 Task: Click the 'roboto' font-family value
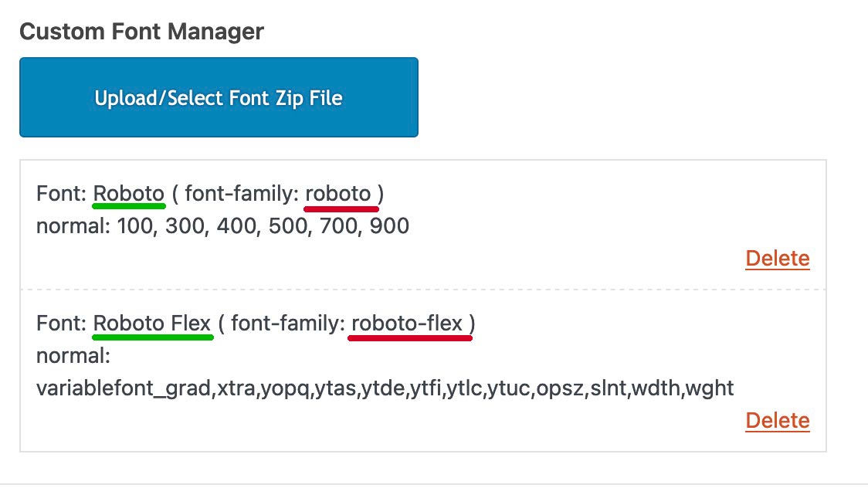click(x=337, y=194)
